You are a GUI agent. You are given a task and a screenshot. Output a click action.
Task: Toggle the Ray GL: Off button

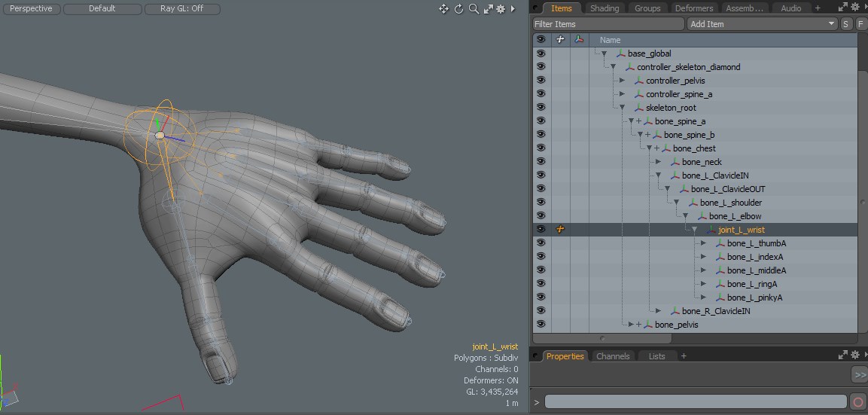182,9
